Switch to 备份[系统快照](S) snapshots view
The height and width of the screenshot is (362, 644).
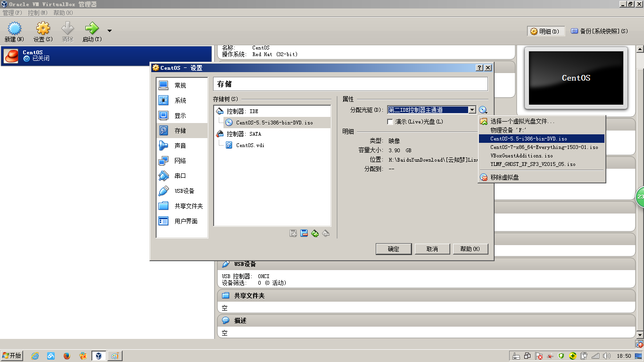pyautogui.click(x=600, y=31)
